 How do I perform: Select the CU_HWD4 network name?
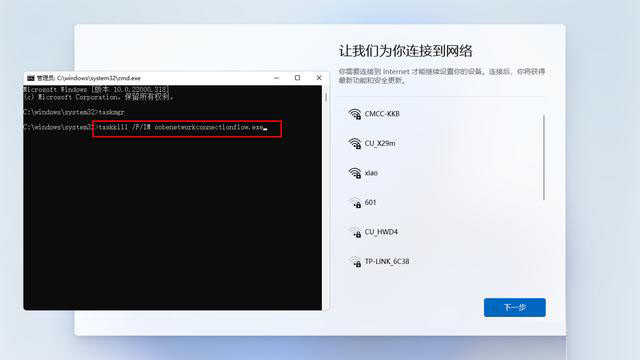pyautogui.click(x=381, y=232)
